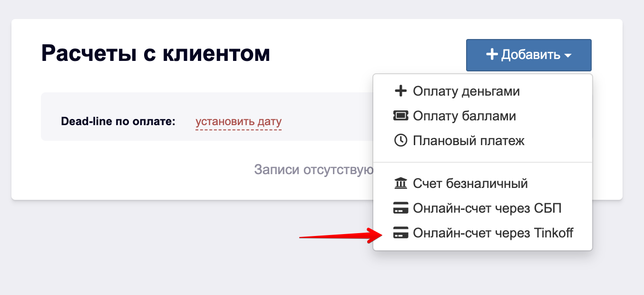Choose Счет безналичный from dropdown

click(483, 183)
